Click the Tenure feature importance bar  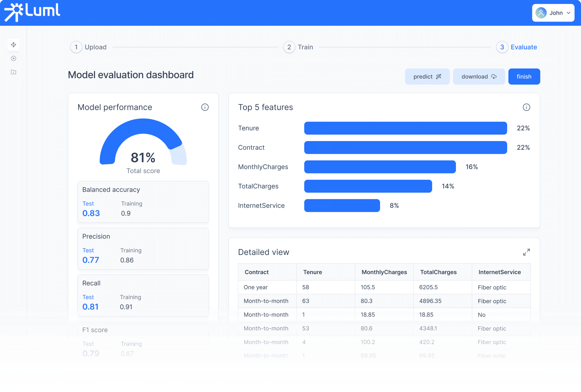pos(405,128)
